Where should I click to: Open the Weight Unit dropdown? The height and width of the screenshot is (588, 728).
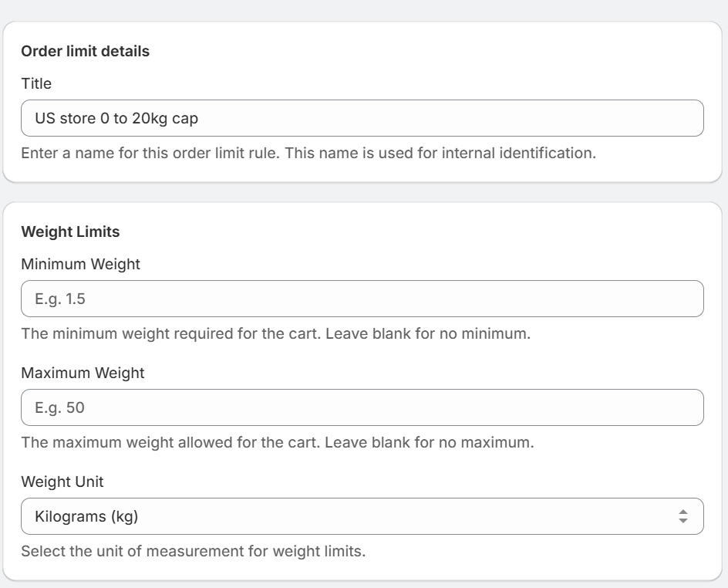click(362, 516)
